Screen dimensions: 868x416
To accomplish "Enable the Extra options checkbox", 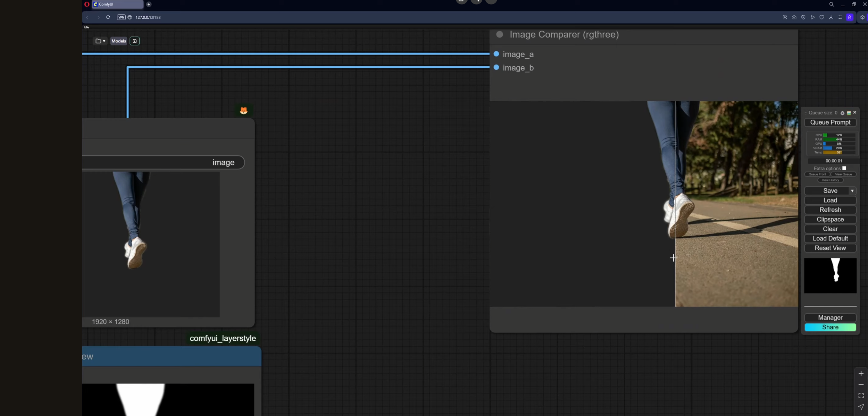I will 844,168.
